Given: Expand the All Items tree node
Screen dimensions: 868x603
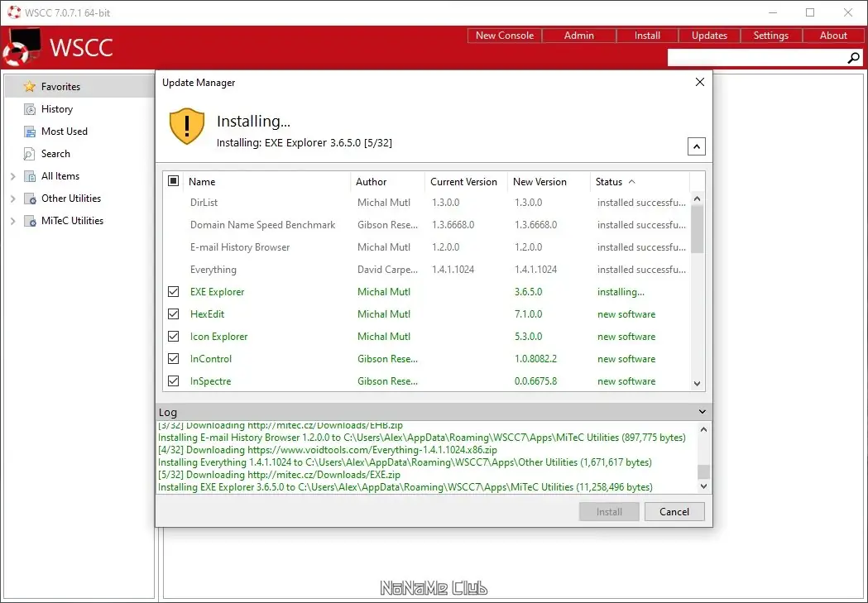Looking at the screenshot, I should coord(12,176).
